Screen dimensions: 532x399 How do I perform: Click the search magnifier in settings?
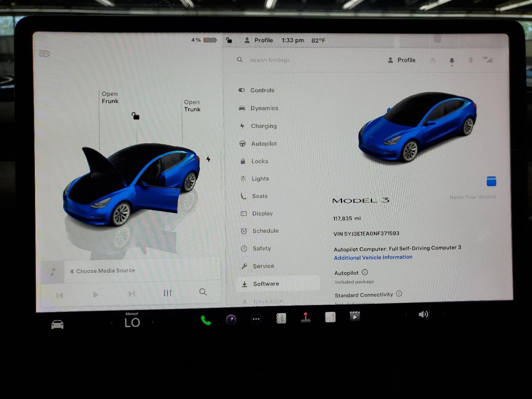coord(240,60)
